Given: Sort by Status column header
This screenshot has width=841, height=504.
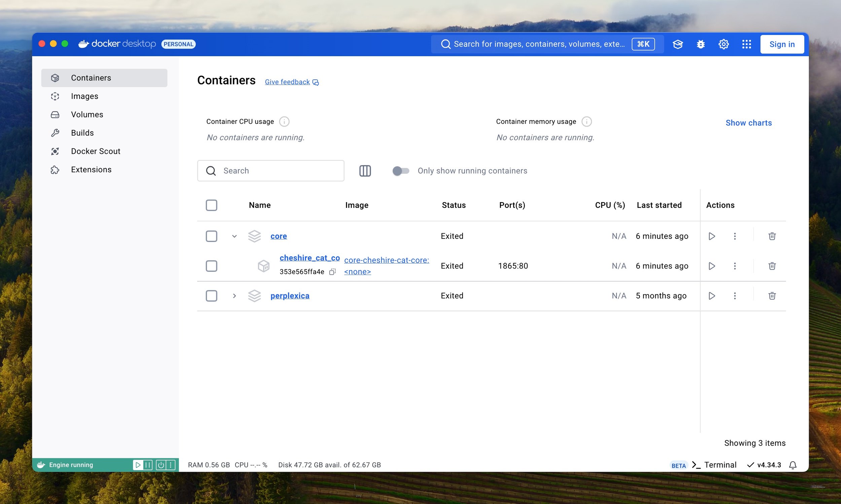Looking at the screenshot, I should coord(453,205).
